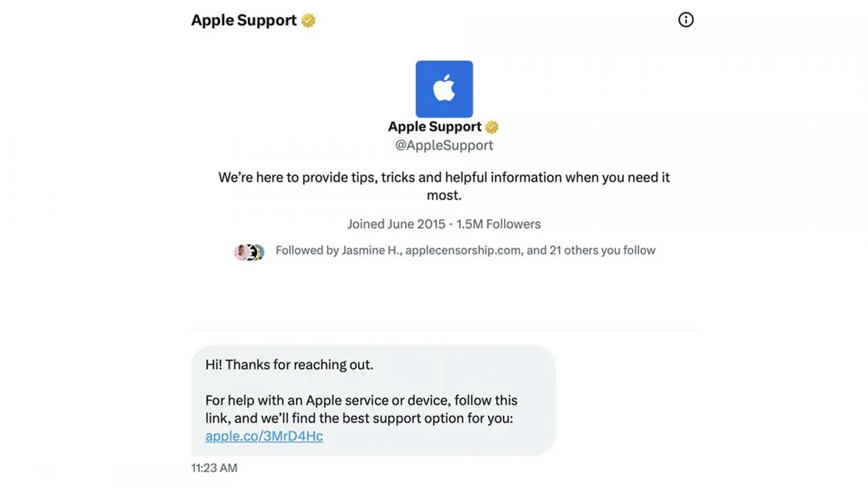The width and height of the screenshot is (868, 488).
Task: Click the Joined June 2015 text
Action: (x=396, y=224)
